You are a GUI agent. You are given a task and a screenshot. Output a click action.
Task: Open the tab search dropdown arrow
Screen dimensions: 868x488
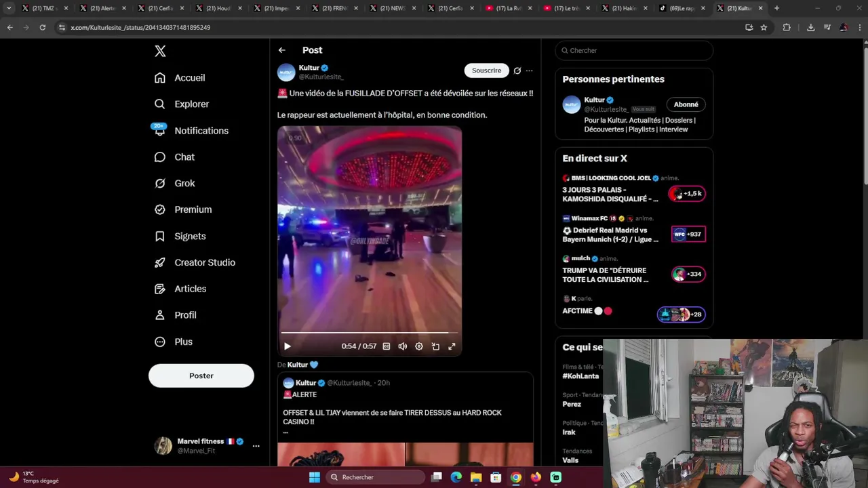click(x=9, y=8)
